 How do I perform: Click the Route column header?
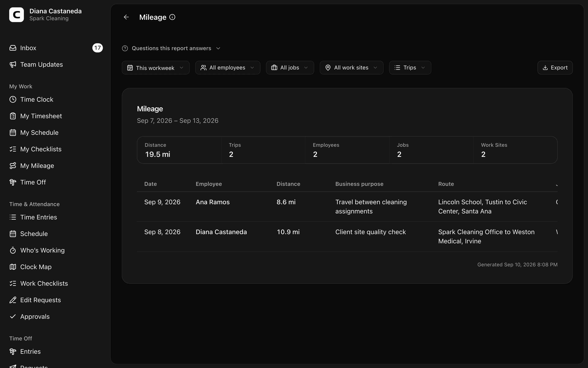pyautogui.click(x=446, y=184)
